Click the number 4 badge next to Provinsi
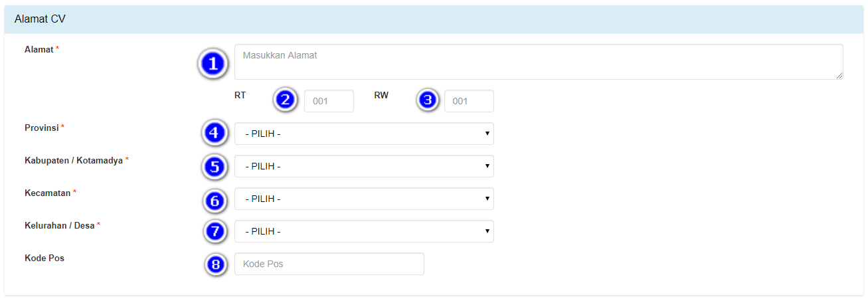This screenshot has height=301, width=868. click(x=214, y=133)
